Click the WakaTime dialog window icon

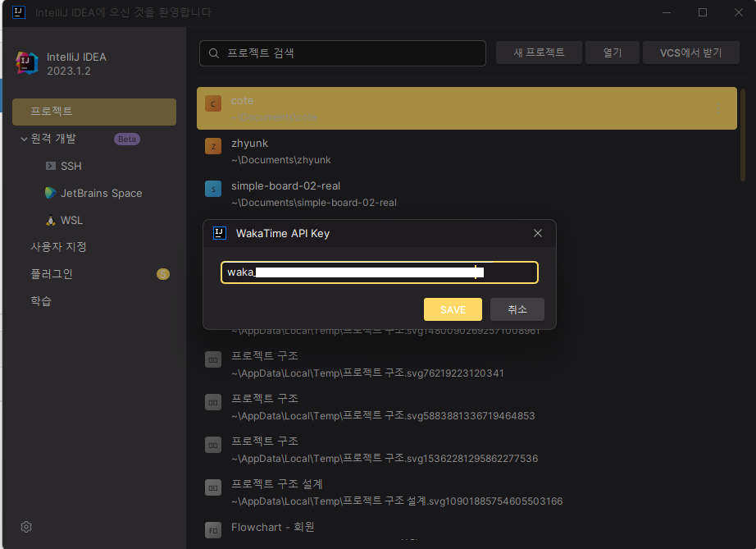(220, 234)
